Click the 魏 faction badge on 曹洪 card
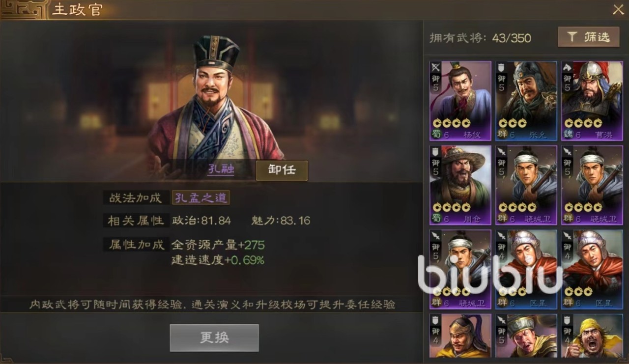The width and height of the screenshot is (629, 364). pyautogui.click(x=568, y=135)
